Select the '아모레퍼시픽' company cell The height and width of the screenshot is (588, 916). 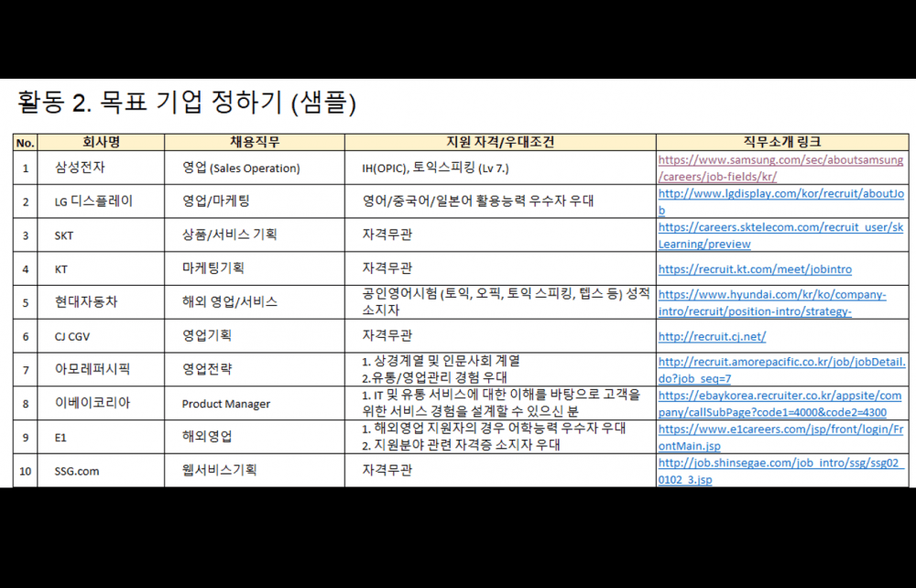[101, 370]
